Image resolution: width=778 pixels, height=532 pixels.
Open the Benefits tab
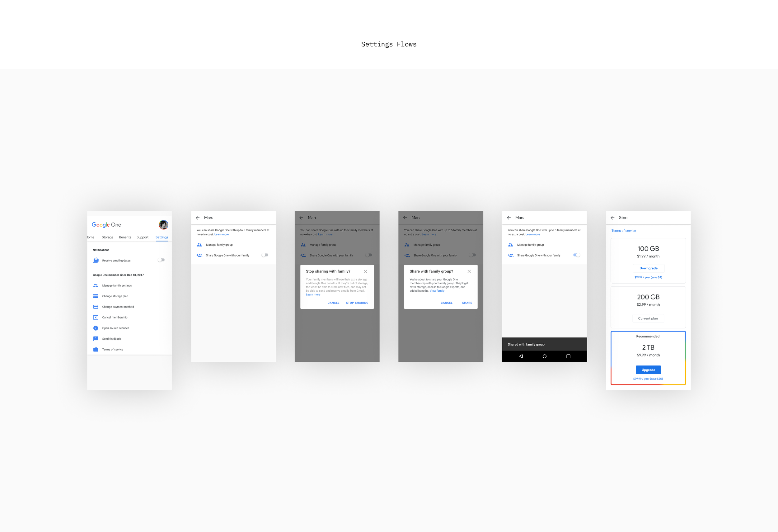[x=125, y=237]
